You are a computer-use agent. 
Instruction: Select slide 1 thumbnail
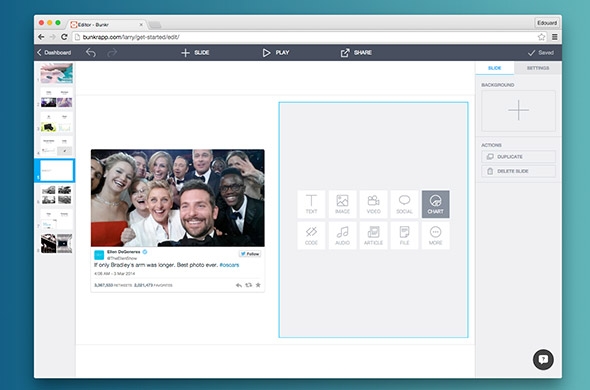(56, 73)
